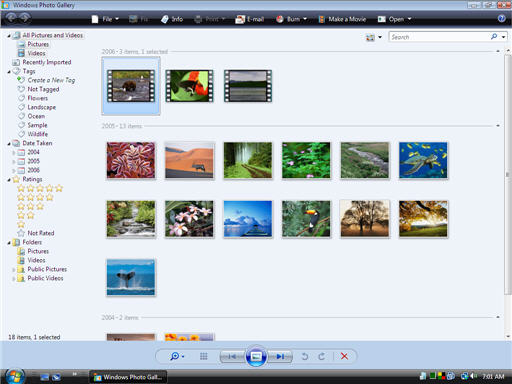The width and height of the screenshot is (512, 384).
Task: Rotate clockwise
Action: click(321, 356)
